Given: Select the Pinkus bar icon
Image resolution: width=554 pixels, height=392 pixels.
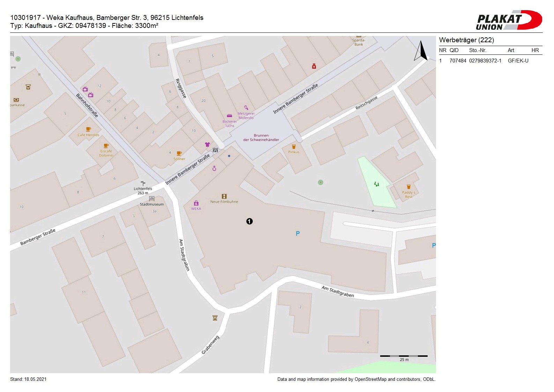Looking at the screenshot, I should click(x=294, y=147).
